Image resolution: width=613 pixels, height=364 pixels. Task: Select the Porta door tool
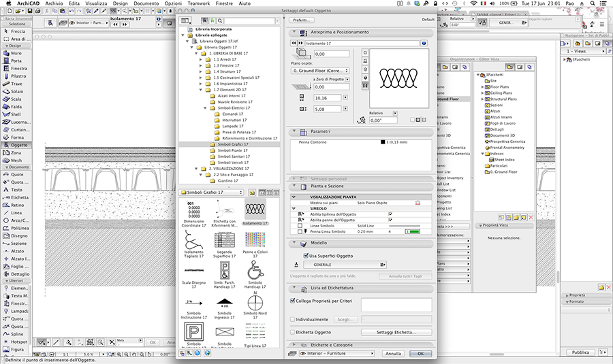16,61
